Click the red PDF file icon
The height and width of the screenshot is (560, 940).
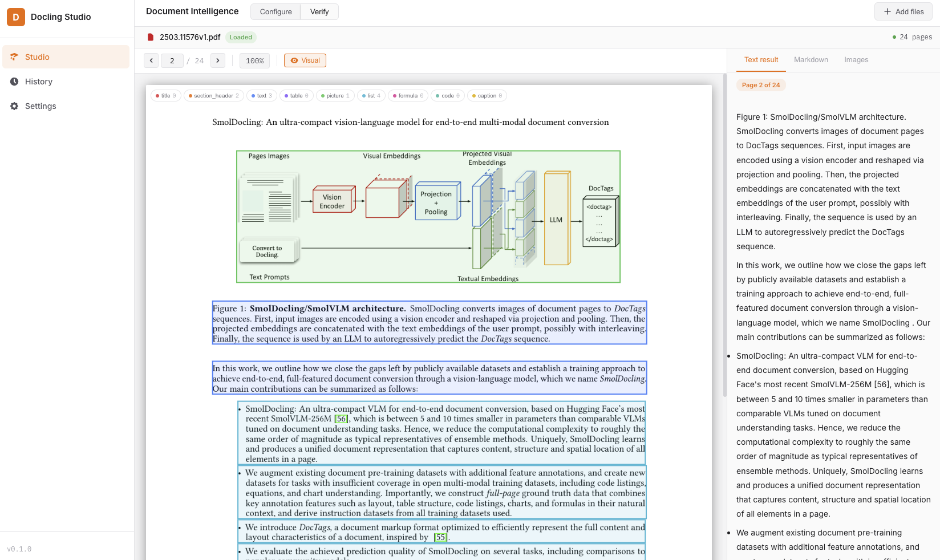[151, 37]
